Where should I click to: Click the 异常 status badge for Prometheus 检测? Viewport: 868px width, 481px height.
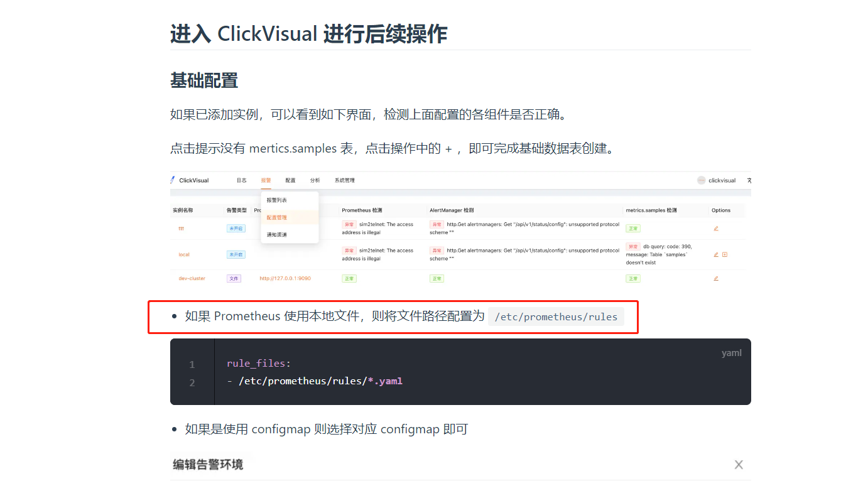click(349, 224)
